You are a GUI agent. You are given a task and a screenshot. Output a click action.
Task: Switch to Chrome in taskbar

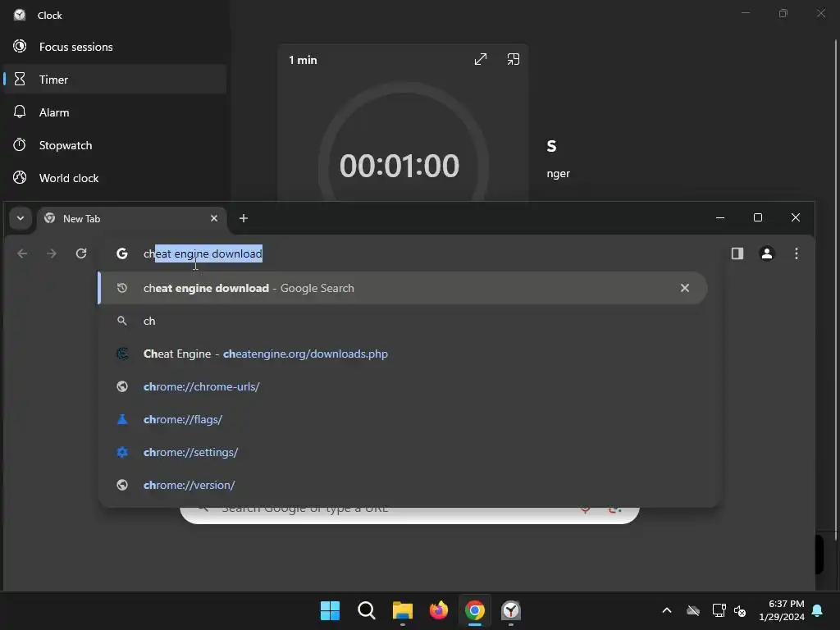[475, 610]
